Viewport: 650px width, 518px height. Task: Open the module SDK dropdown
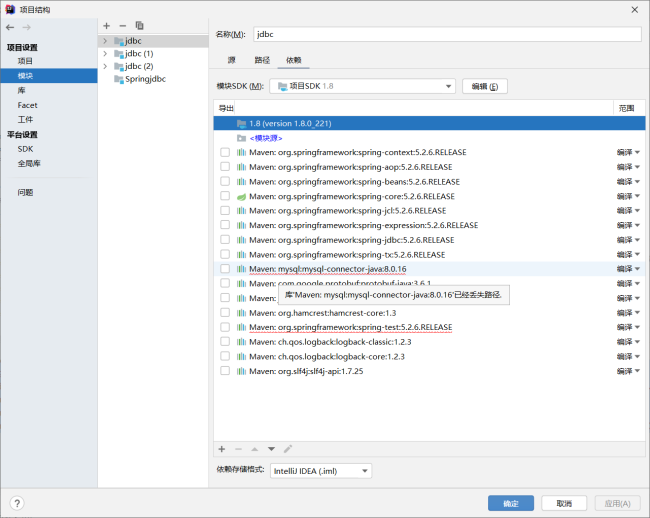(362, 86)
